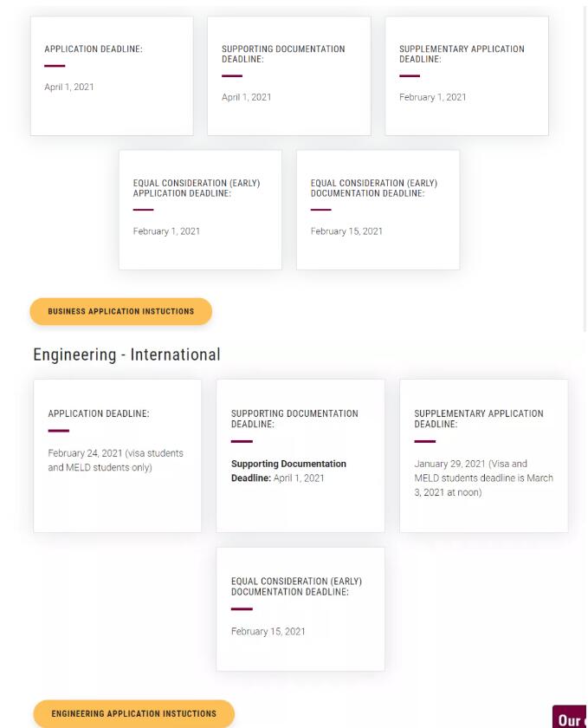Click the February 15, 2021 date in the Engineering section
Image resolution: width=588 pixels, height=728 pixels.
(268, 632)
